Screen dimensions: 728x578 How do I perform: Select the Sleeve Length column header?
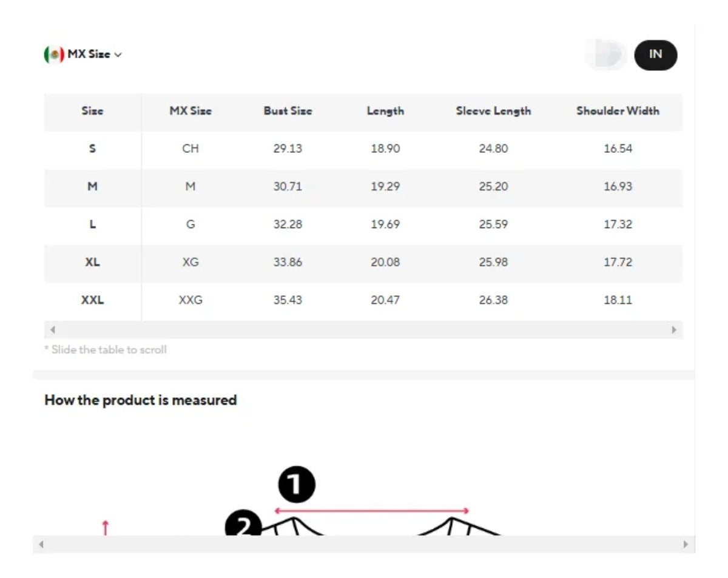[x=493, y=111]
